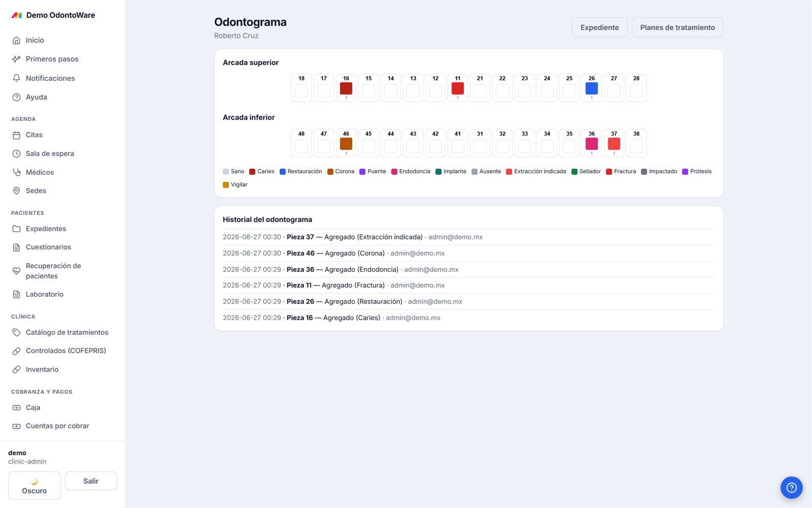Open Planes de tratamiento
Viewport: 812px width, 508px height.
[x=678, y=27]
